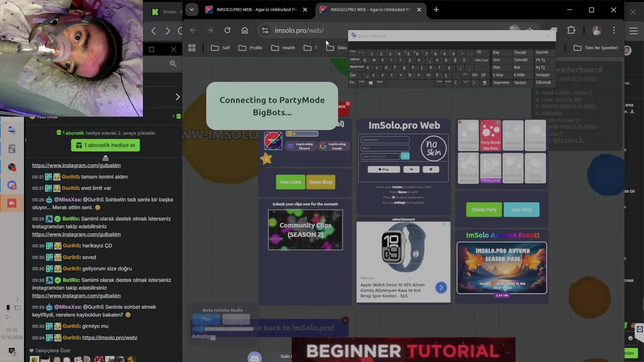Open the Health bookmark folder
644x362 pixels.
point(283,48)
